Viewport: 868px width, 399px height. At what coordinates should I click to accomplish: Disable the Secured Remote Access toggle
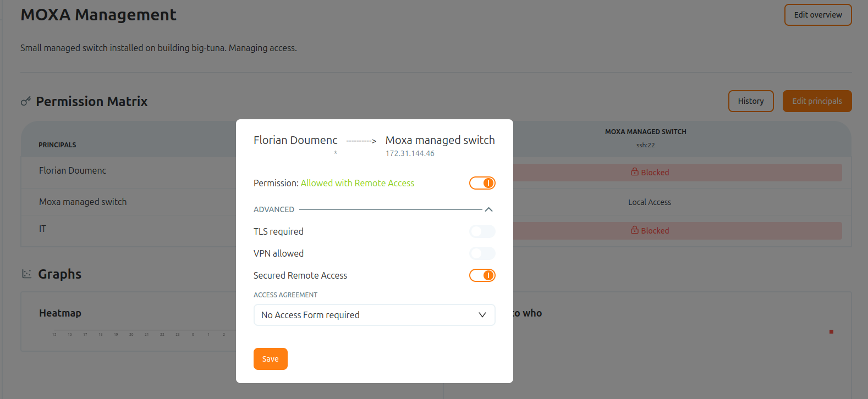point(482,275)
